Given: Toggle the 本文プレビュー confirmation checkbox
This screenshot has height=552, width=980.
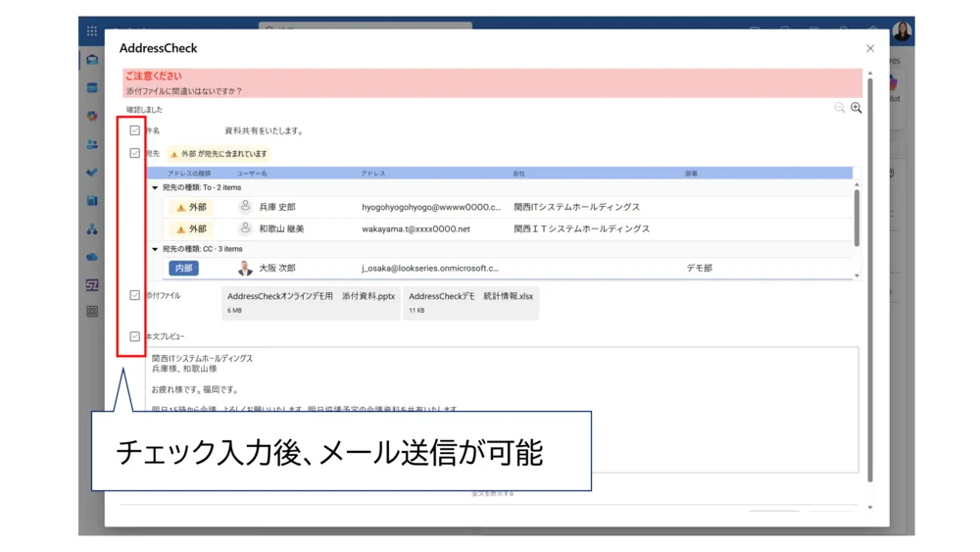Looking at the screenshot, I should click(134, 336).
